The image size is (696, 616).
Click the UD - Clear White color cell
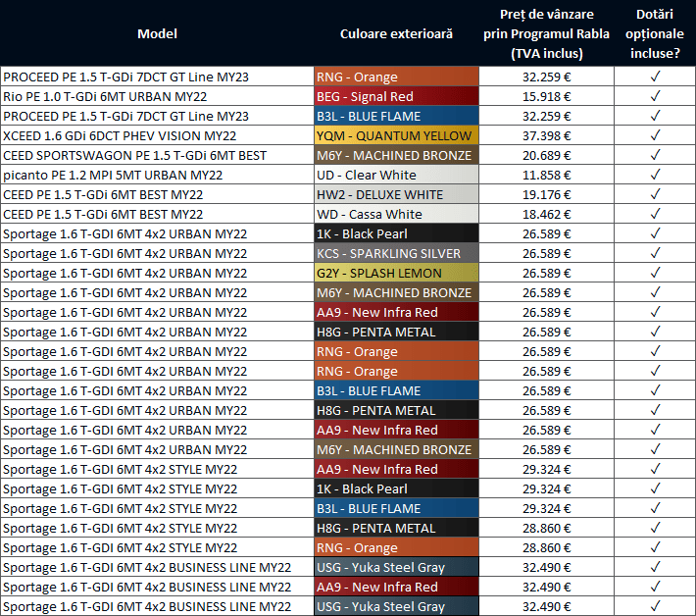point(396,175)
